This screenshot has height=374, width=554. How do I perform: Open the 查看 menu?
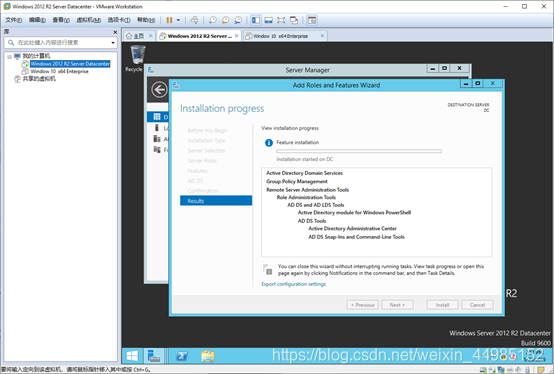coord(61,20)
